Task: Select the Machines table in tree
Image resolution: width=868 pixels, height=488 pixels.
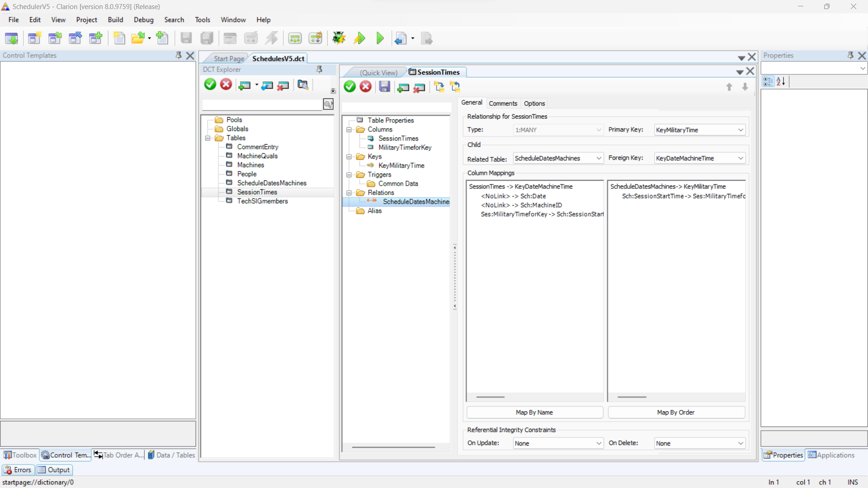Action: click(x=250, y=165)
